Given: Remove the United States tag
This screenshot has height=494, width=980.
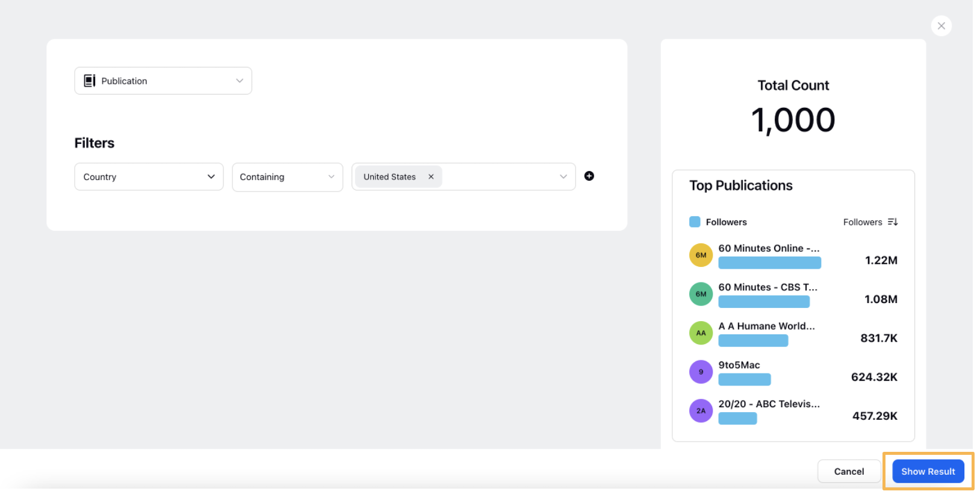Looking at the screenshot, I should coord(431,177).
